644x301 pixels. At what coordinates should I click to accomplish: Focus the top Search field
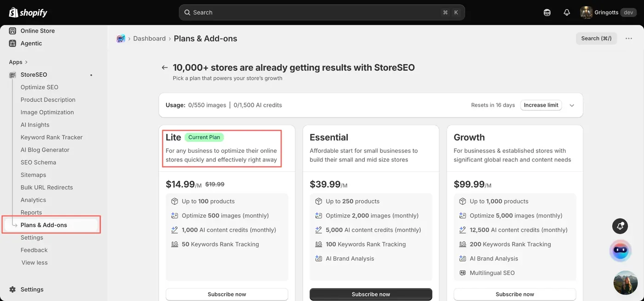(322, 12)
